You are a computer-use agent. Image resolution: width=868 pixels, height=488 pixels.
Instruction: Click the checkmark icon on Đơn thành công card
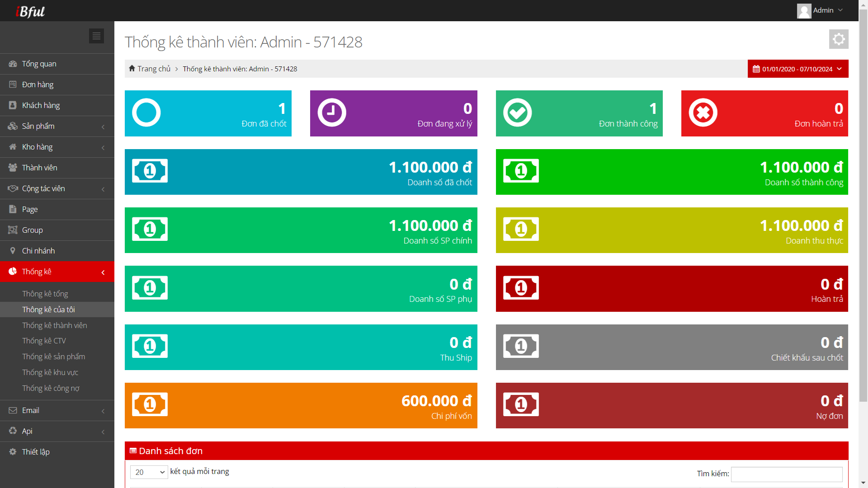click(x=518, y=113)
